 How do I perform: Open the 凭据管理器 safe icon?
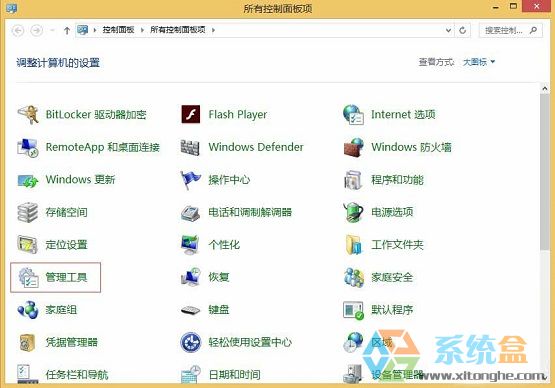click(x=27, y=342)
